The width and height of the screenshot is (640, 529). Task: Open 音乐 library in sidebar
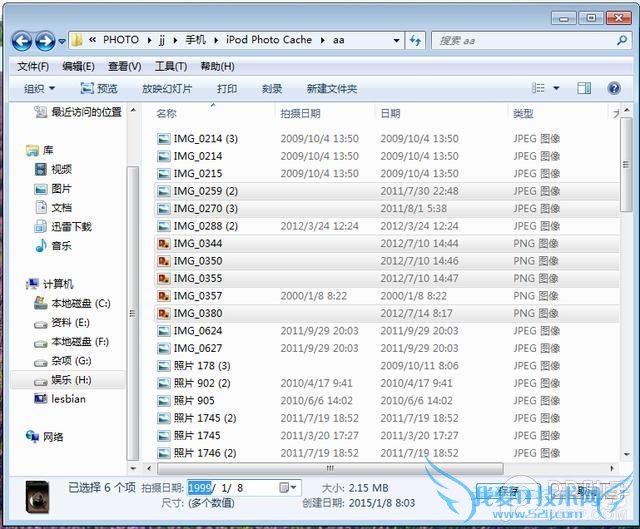click(x=53, y=245)
